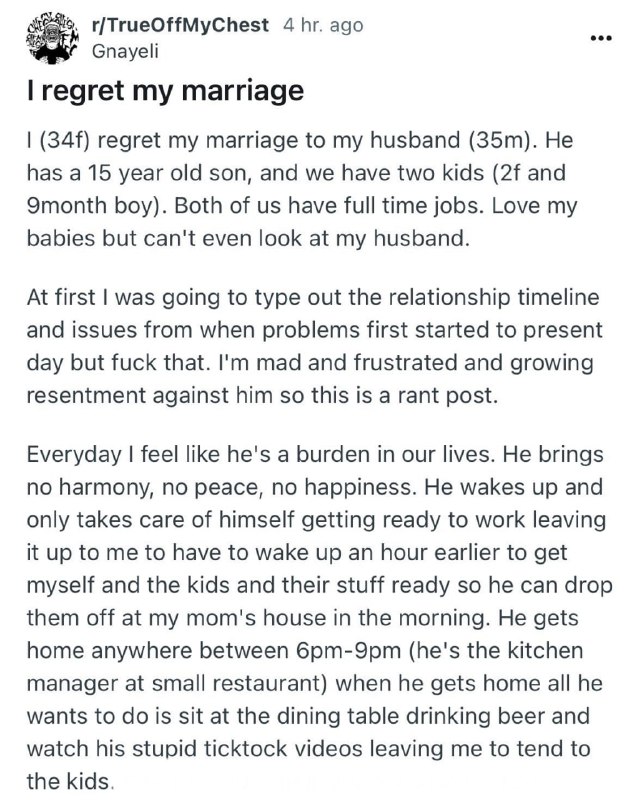Click the words "ticktock videos"
Screen dimensions: 642x800
[x=283, y=748]
